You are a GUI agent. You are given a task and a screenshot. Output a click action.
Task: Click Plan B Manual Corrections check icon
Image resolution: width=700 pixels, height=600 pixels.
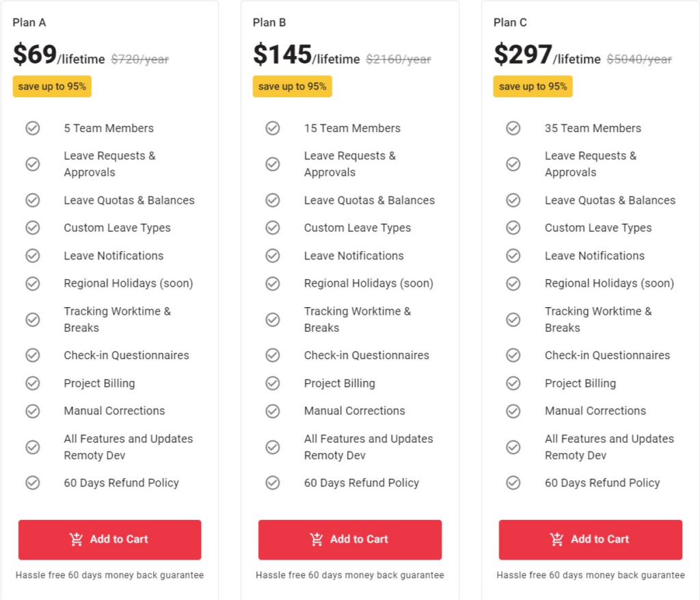(x=273, y=411)
